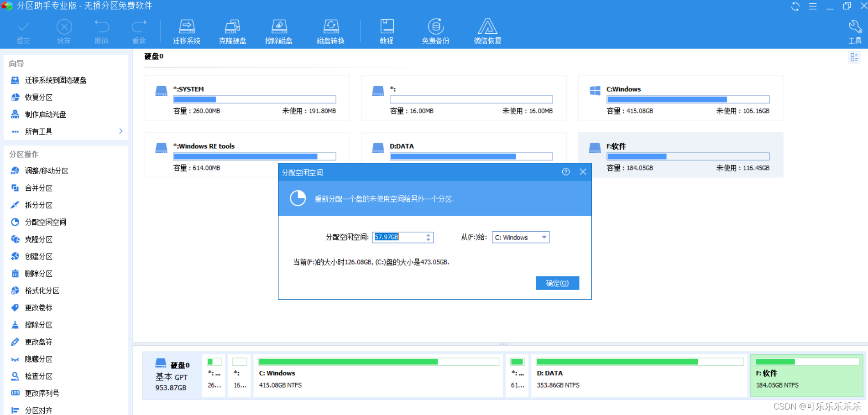This screenshot has height=415, width=868.
Task: Open the C: Windows target dropdown
Action: [520, 237]
